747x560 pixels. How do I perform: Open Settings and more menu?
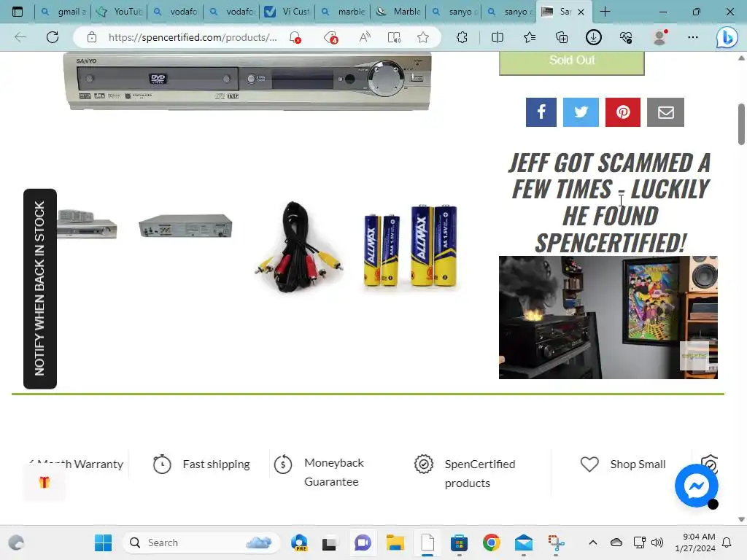click(693, 37)
